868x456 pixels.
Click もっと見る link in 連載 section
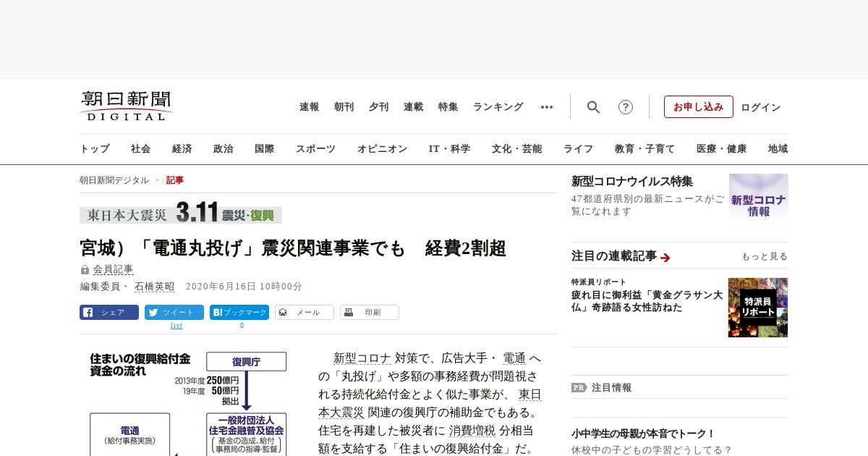click(x=765, y=256)
